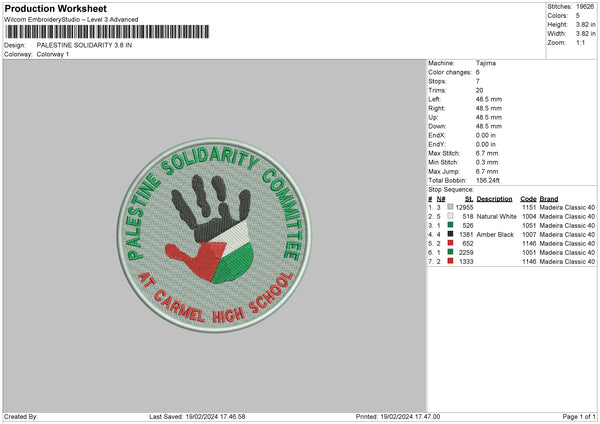Click the red swatch in stop row 5
600x424 pixels.
pos(450,243)
